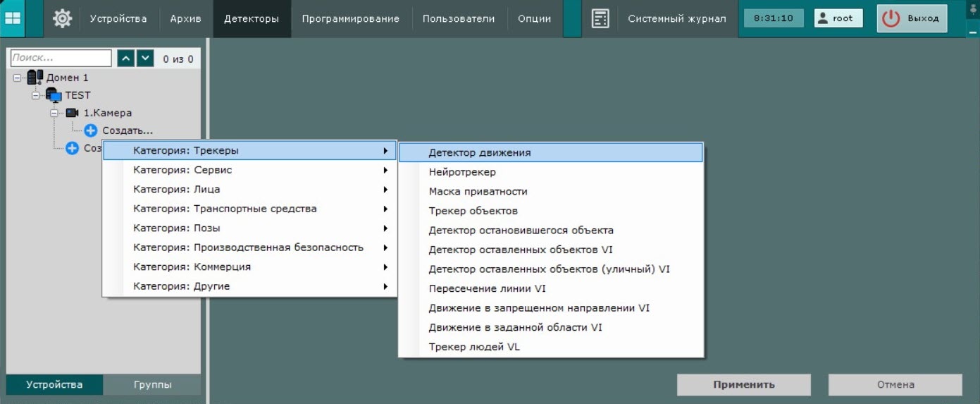Focus the Поиск search field
Screen dimensions: 980x404
click(61, 59)
